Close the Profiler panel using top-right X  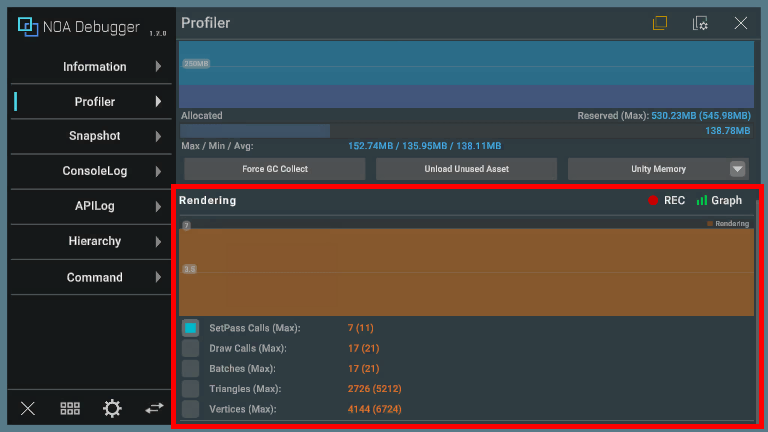(741, 23)
